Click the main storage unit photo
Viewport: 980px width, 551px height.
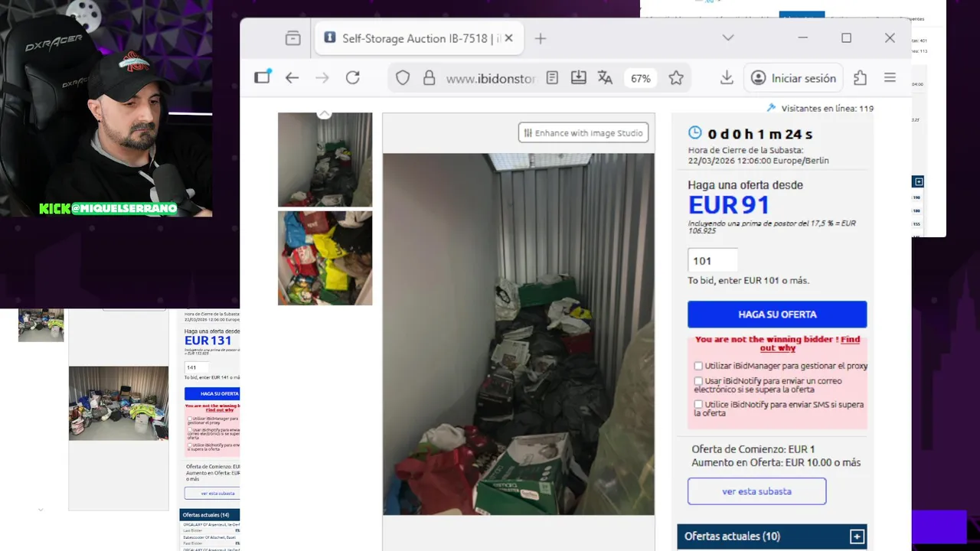(518, 334)
